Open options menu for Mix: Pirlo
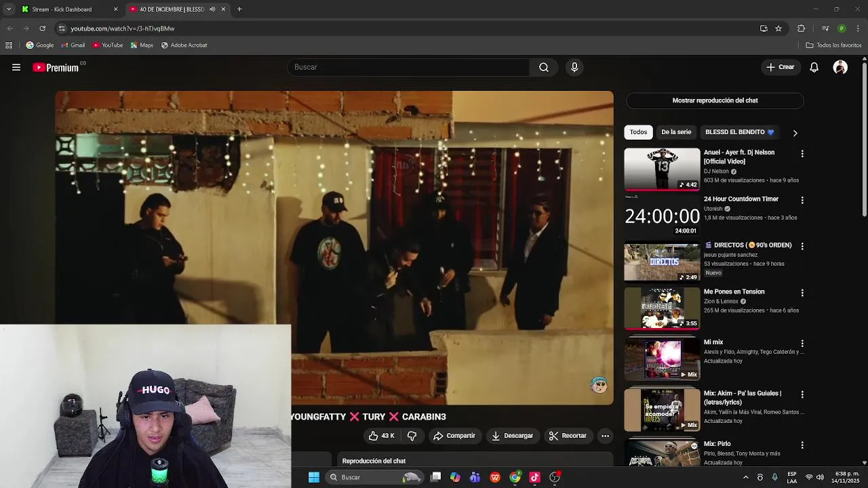 [x=802, y=445]
